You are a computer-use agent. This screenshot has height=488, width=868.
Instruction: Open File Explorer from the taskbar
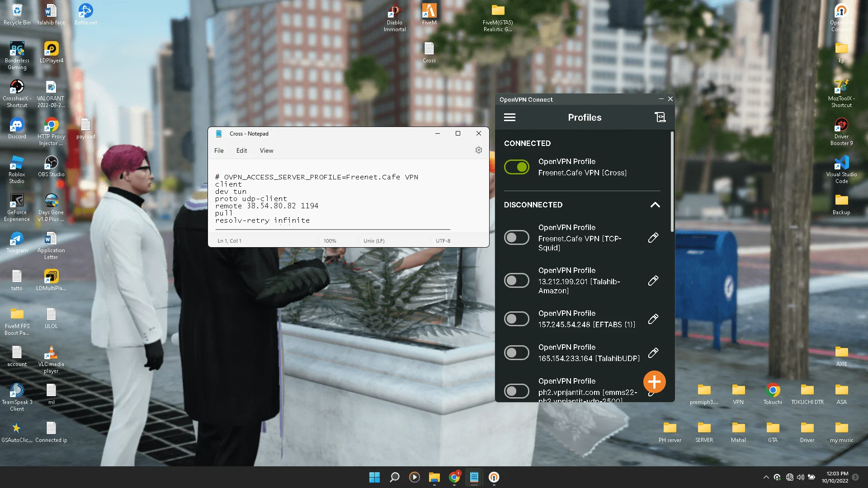click(x=434, y=477)
